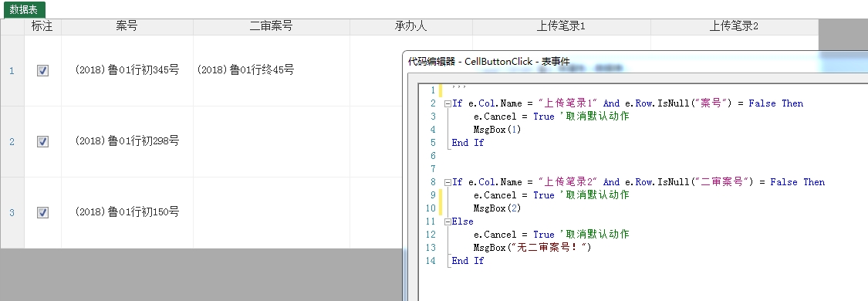Collapse the code block at line 2

coord(448,103)
